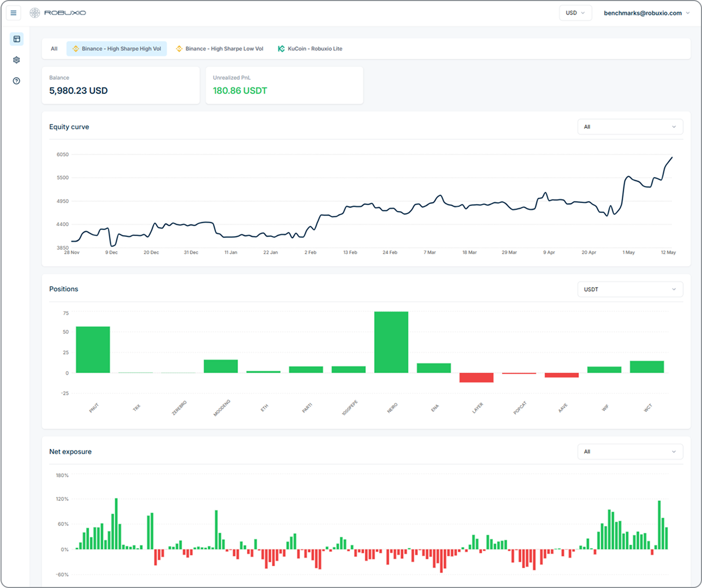Image resolution: width=702 pixels, height=588 pixels.
Task: Click the Balance card showing 5,980.23 USD
Action: click(x=120, y=85)
